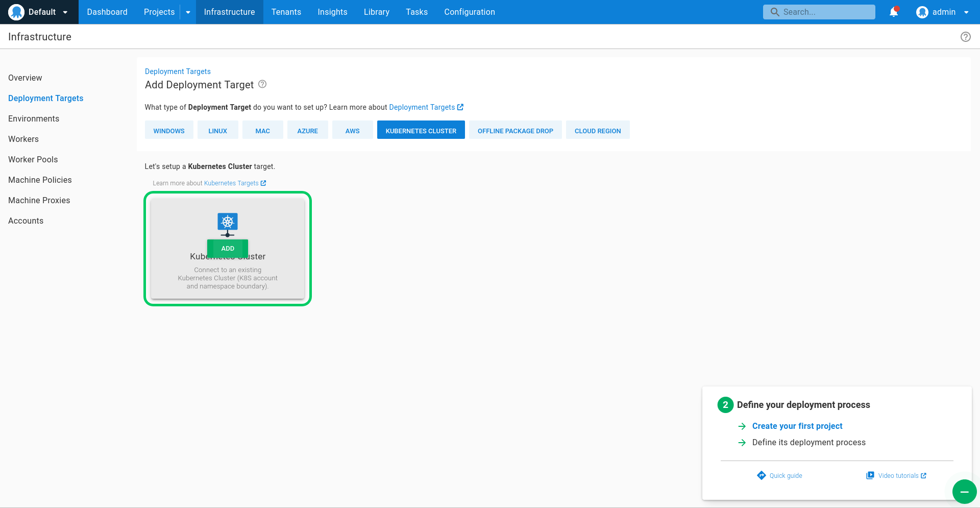Open Machine Proxies in sidebar
Image resolution: width=980 pixels, height=508 pixels.
click(x=39, y=200)
